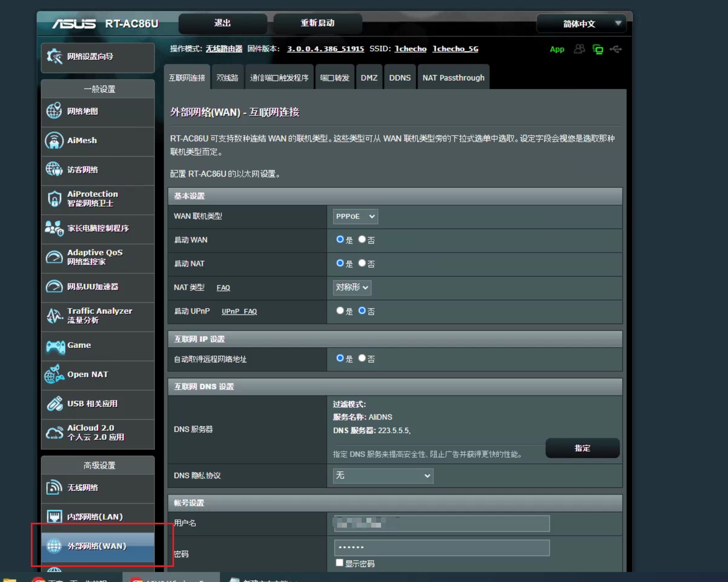Click the 重新启动 reboot button

318,23
